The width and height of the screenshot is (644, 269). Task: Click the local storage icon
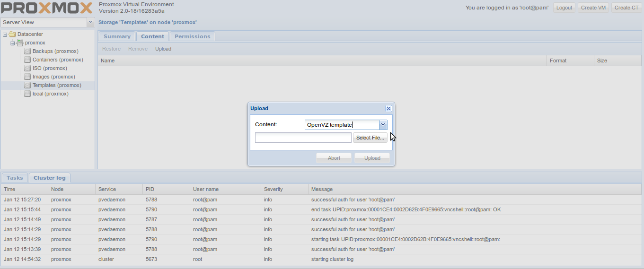point(27,94)
